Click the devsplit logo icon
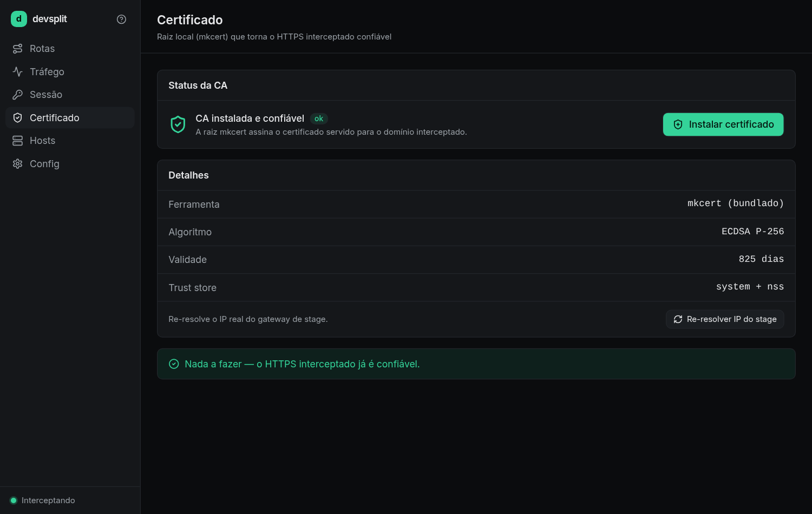This screenshot has width=812, height=514. coord(19,19)
